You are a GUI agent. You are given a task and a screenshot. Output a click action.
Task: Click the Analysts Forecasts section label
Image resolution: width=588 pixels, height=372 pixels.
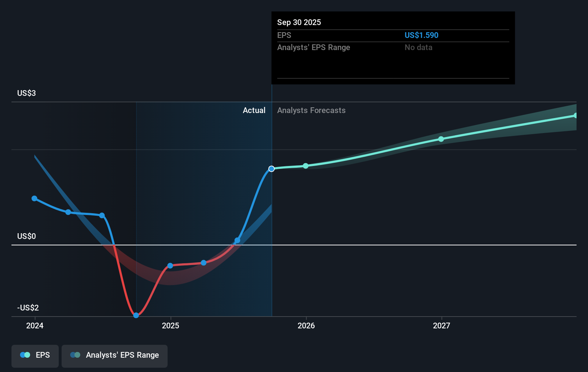(311, 111)
